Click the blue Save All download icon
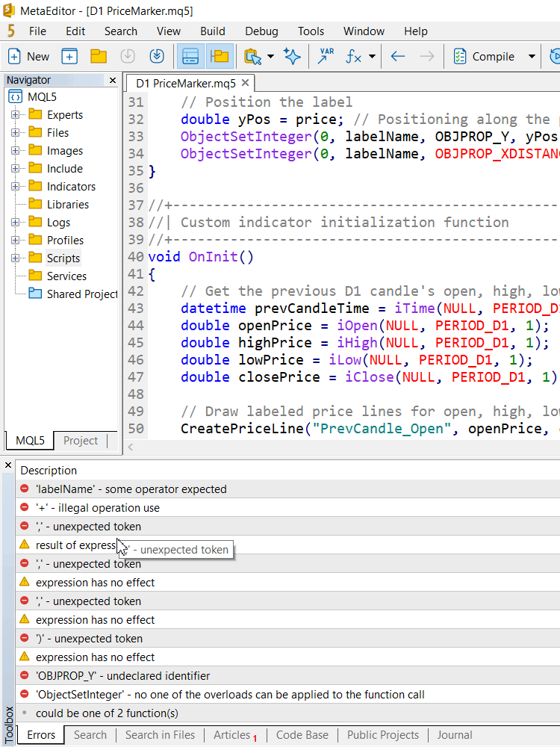Screen dimensions: 560x747 (157, 56)
